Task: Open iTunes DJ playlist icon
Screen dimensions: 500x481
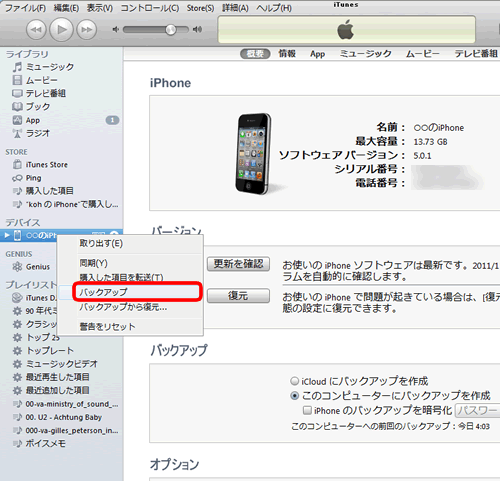Action: [x=17, y=298]
